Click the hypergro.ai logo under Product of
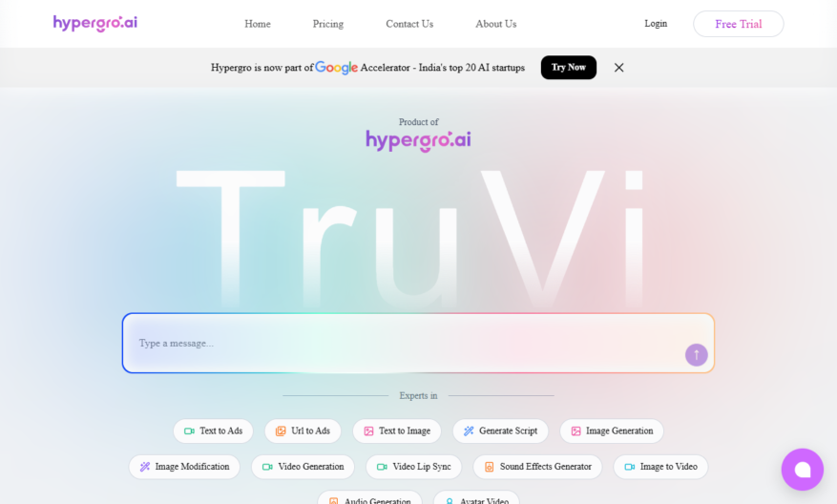The image size is (837, 504). 418,140
